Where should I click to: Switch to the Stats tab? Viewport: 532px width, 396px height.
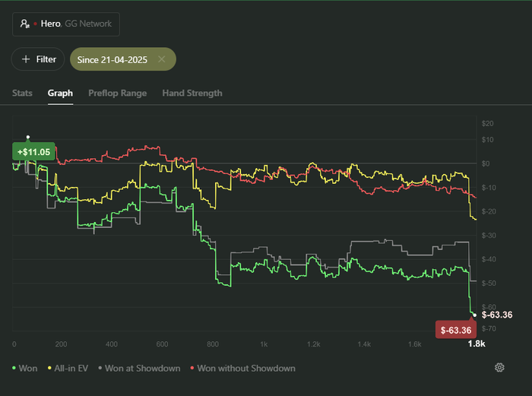pos(22,93)
